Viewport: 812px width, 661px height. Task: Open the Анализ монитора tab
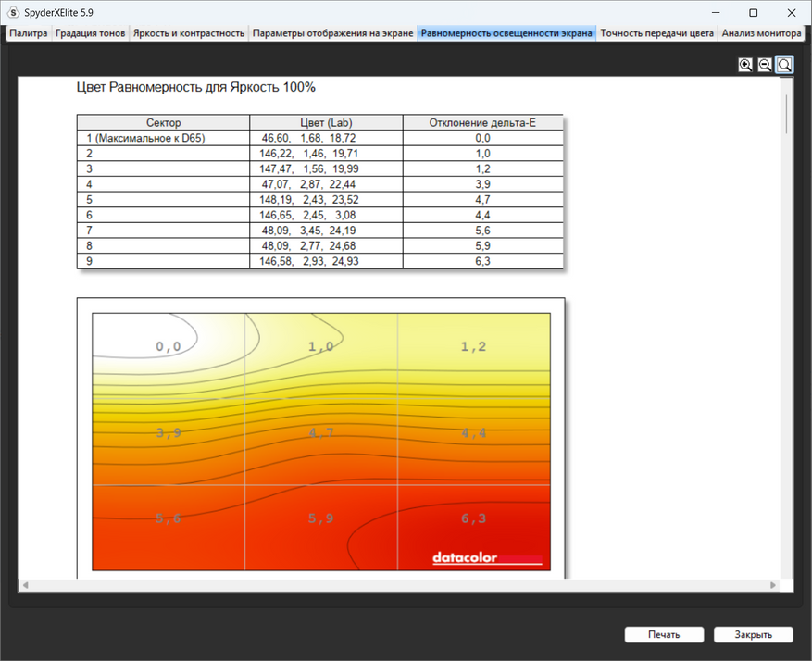pyautogui.click(x=761, y=33)
